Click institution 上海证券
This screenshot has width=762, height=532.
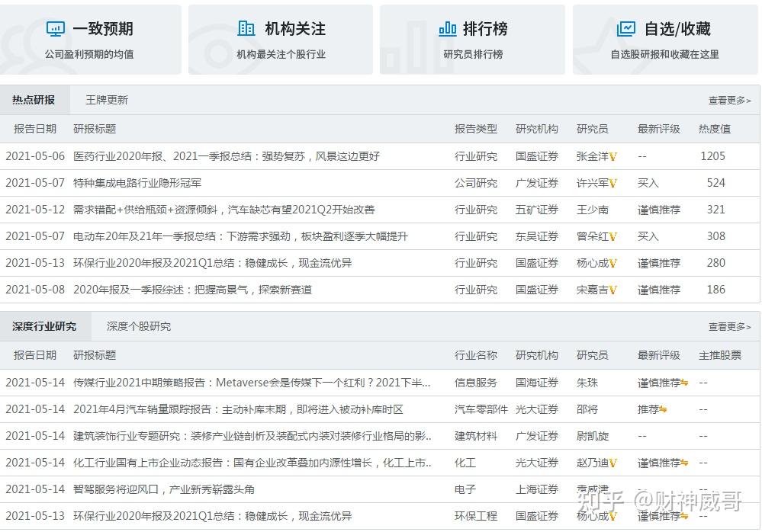click(537, 489)
